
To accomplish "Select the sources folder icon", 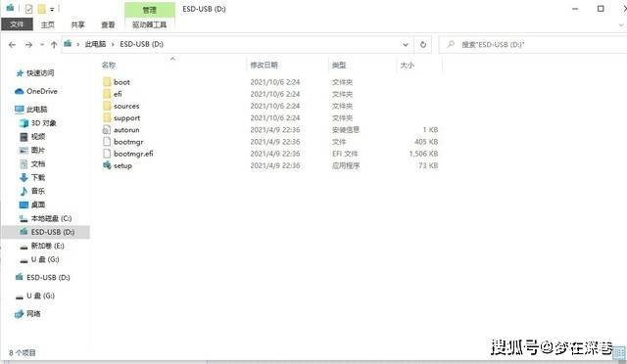I will [x=107, y=106].
